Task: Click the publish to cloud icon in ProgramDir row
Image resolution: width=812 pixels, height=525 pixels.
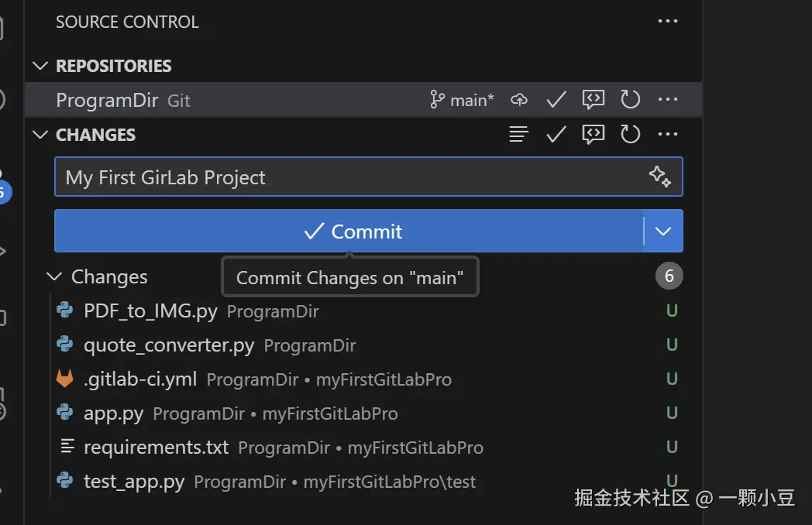Action: pos(519,100)
